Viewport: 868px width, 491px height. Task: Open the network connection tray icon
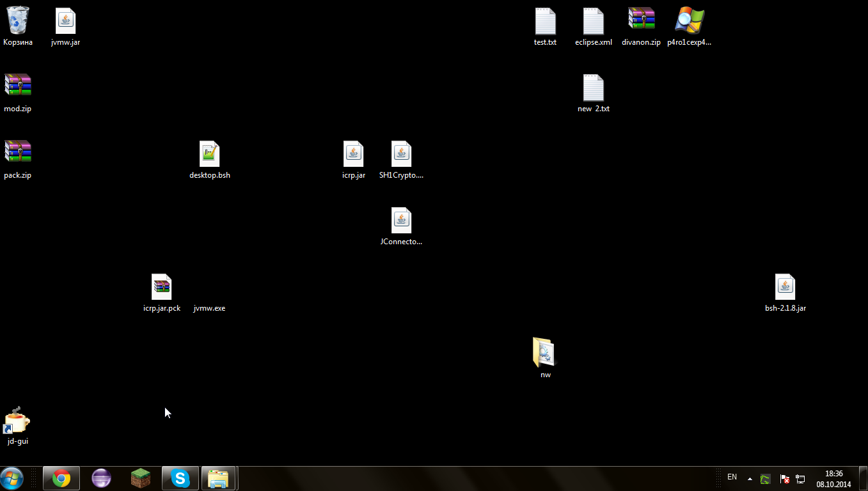tap(800, 479)
